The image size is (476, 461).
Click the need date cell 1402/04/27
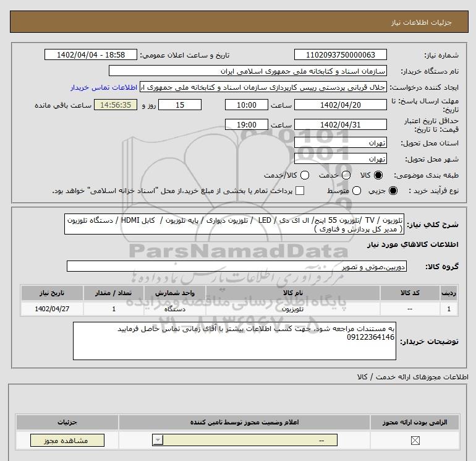click(x=52, y=309)
